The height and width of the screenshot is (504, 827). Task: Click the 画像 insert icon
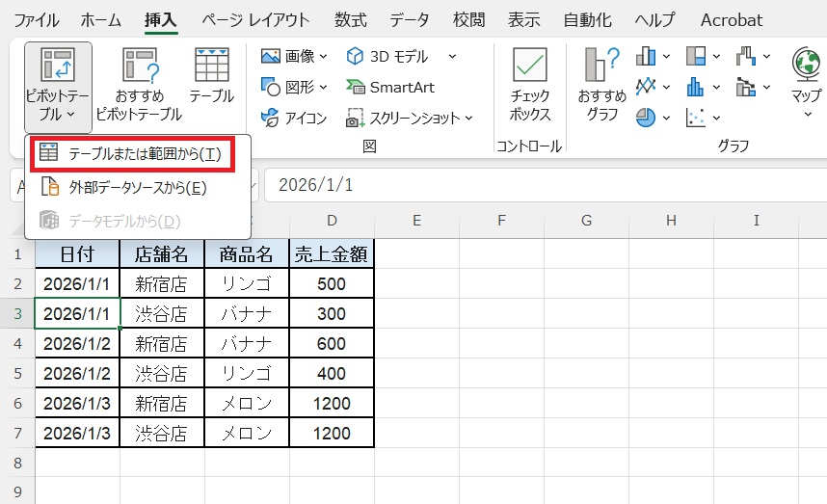coord(271,56)
